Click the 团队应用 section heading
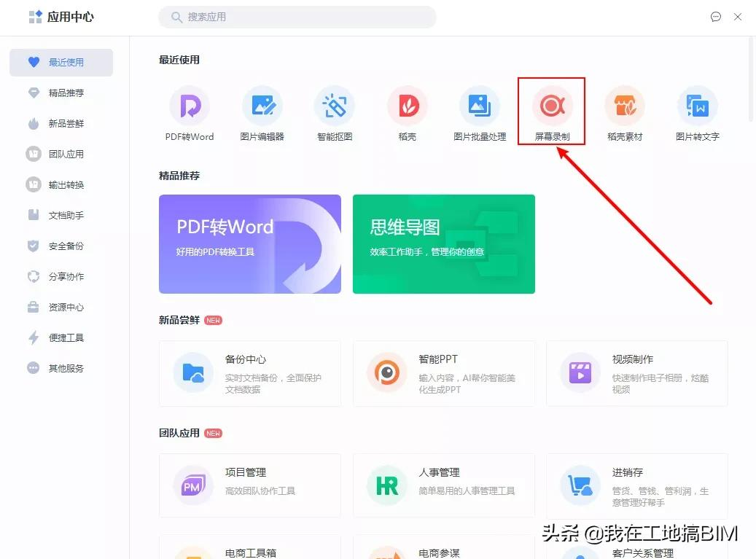The height and width of the screenshot is (559, 756). pyautogui.click(x=179, y=433)
